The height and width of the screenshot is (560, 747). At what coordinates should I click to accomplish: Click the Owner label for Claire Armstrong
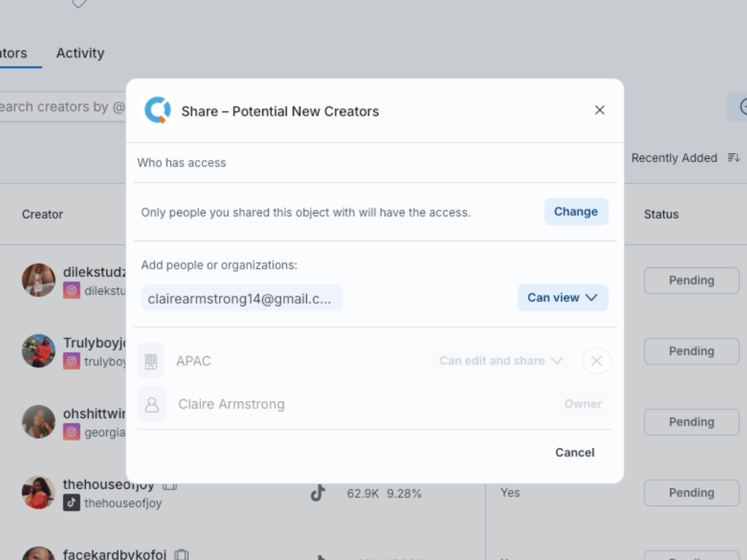[583, 404]
